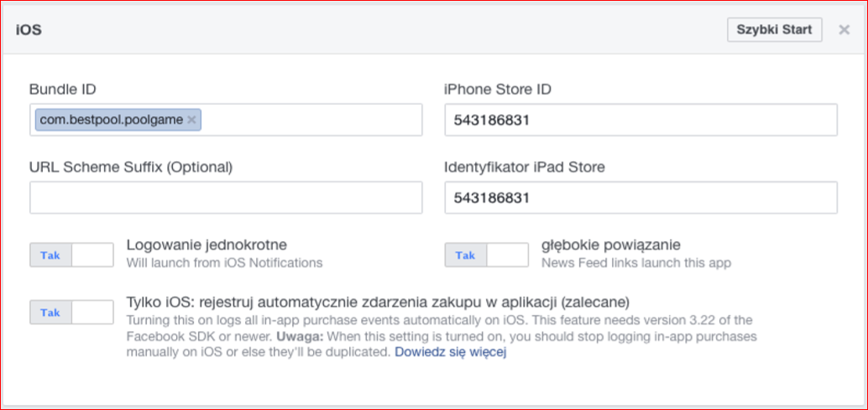Image resolution: width=868 pixels, height=410 pixels.
Task: Click the iOS panel heading
Action: tap(29, 29)
